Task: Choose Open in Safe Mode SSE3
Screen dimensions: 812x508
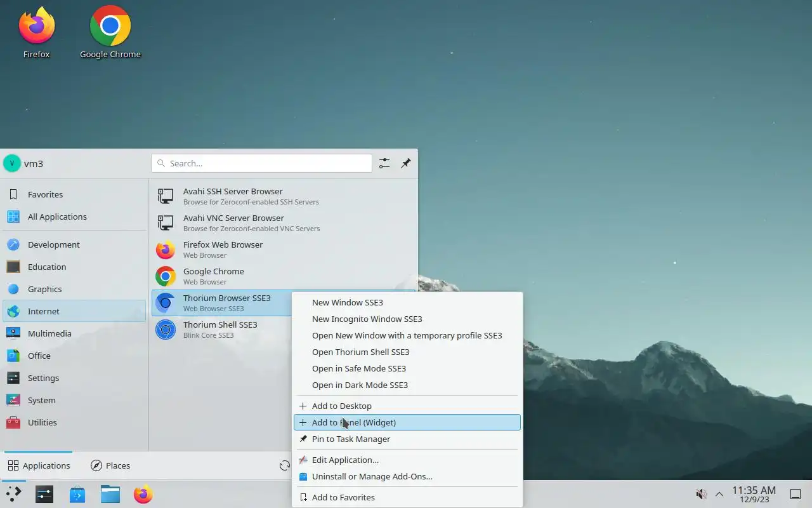Action: coord(407,368)
